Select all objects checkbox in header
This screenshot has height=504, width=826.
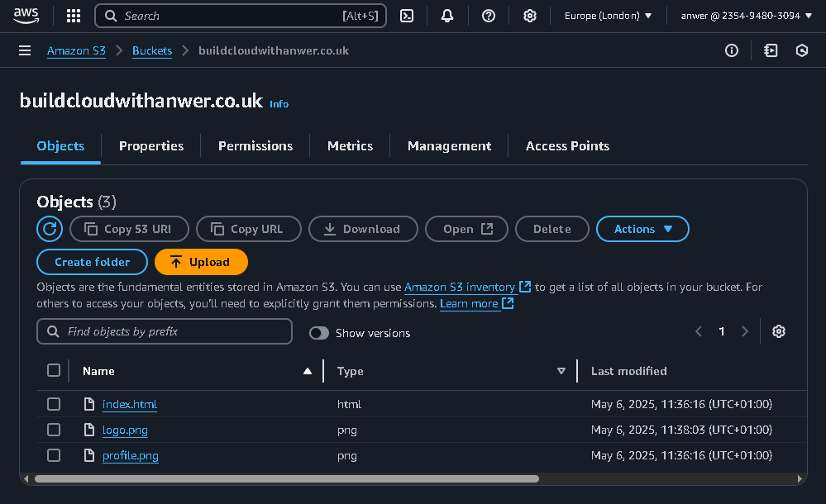pos(54,370)
